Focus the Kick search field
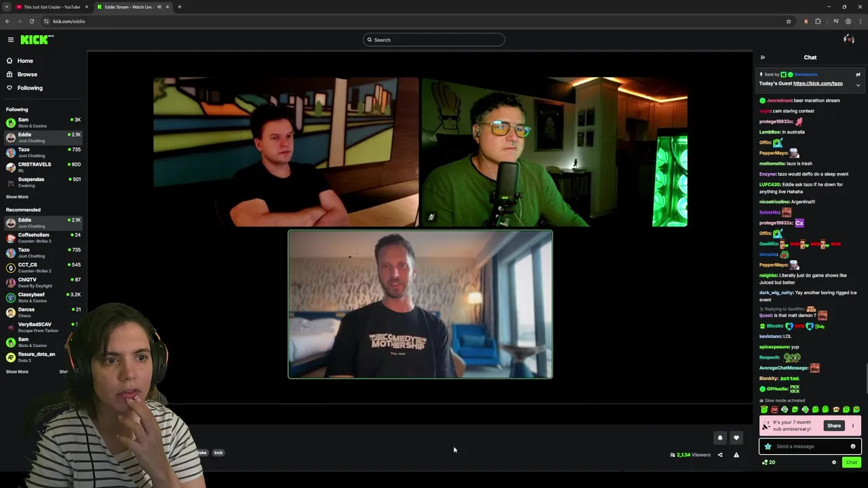 pyautogui.click(x=434, y=40)
